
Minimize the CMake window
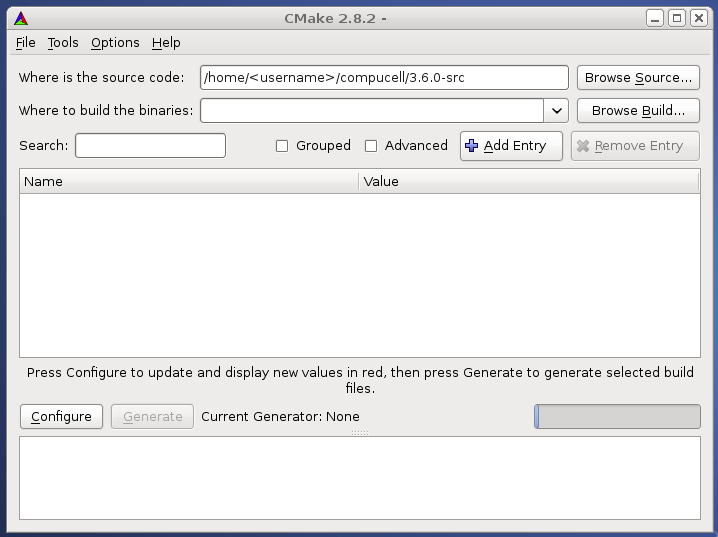tap(655, 19)
